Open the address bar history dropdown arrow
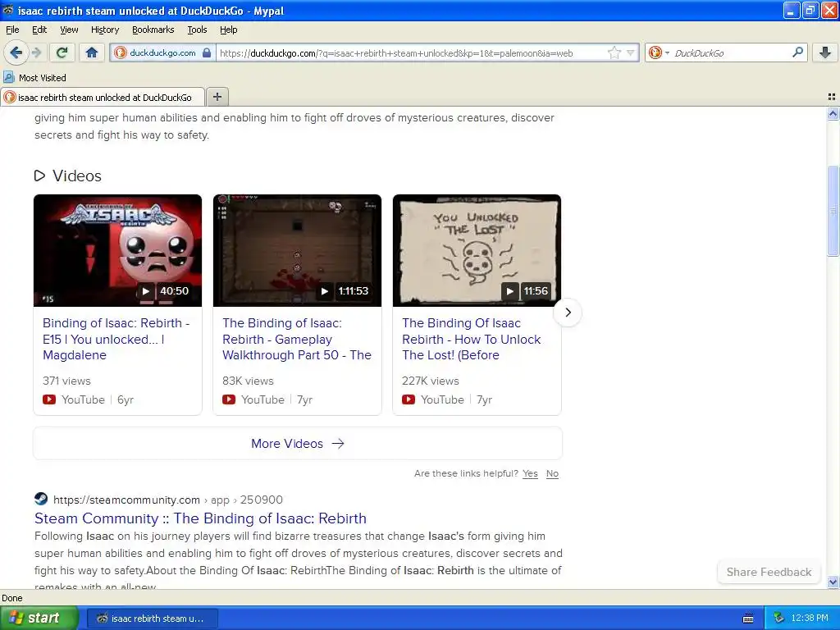The image size is (840, 630). [631, 52]
